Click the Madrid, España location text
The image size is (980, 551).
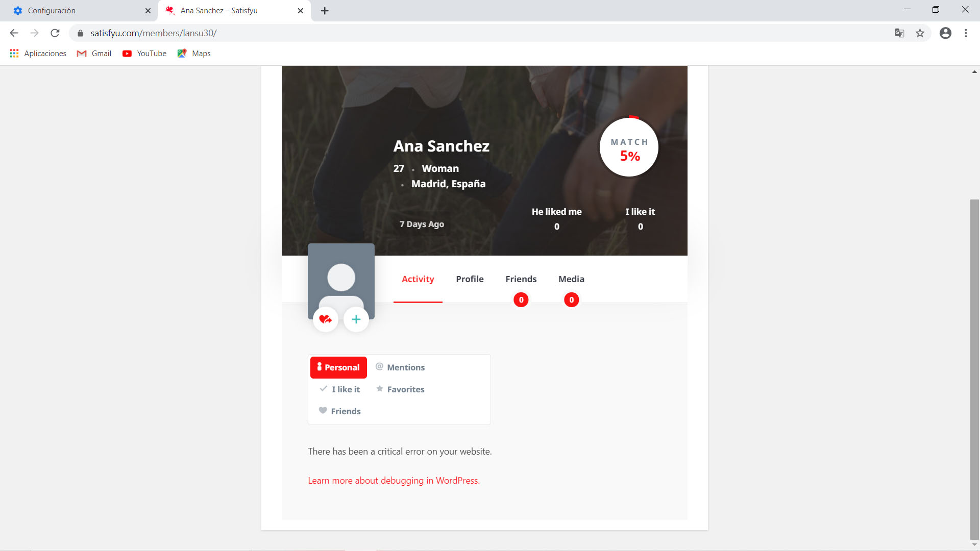[x=449, y=184]
